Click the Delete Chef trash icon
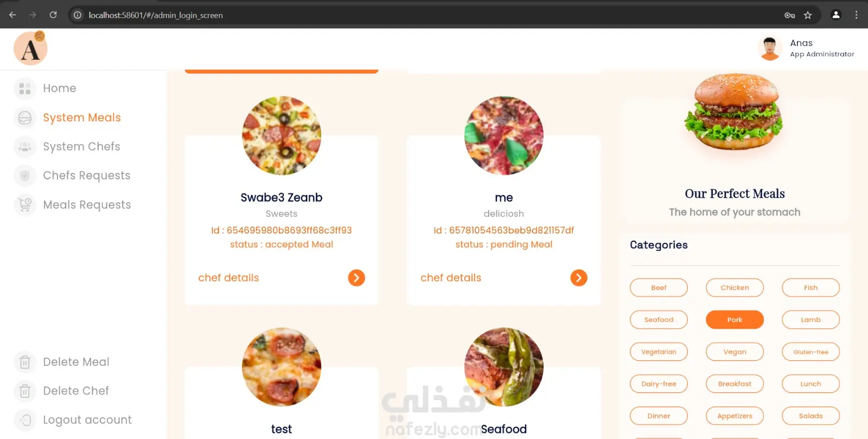 coord(25,391)
